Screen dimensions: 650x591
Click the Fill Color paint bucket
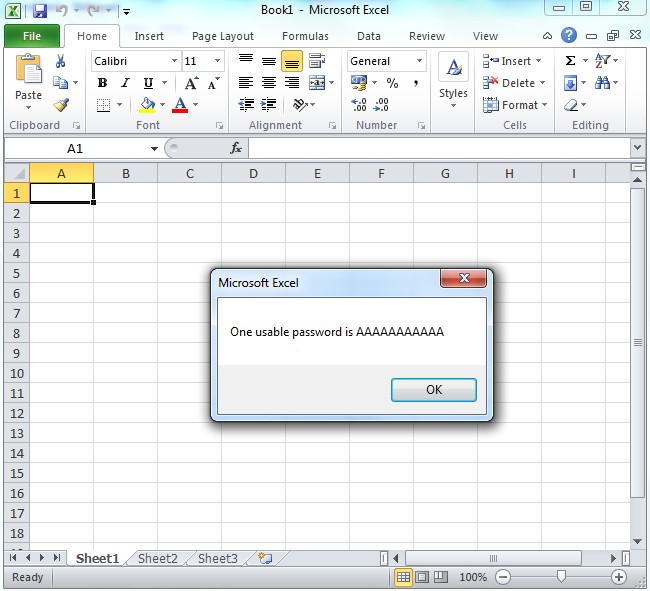[x=148, y=105]
